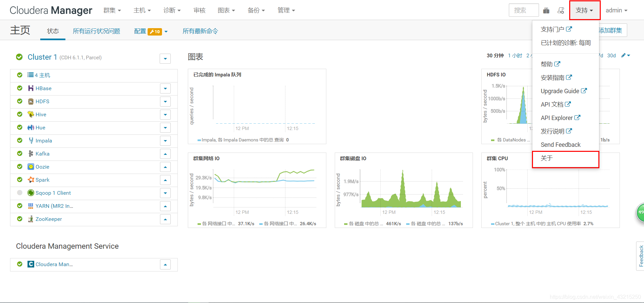
Task: Click the Hive bee icon
Action: pyautogui.click(x=31, y=114)
